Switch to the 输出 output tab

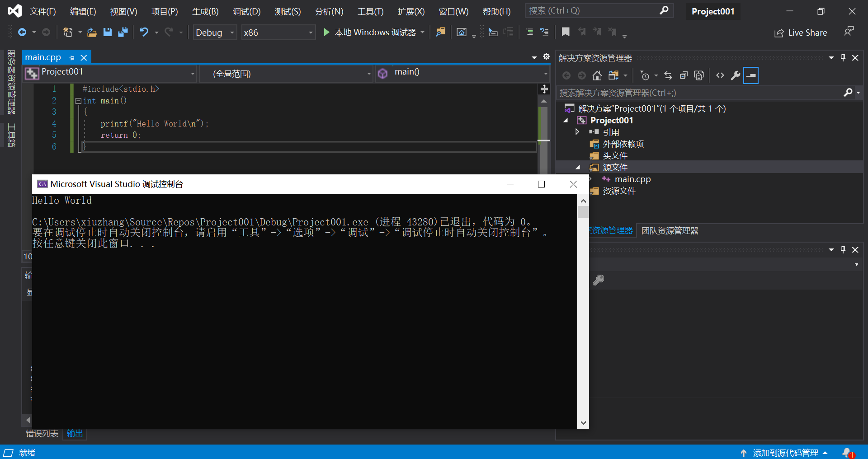(75, 434)
